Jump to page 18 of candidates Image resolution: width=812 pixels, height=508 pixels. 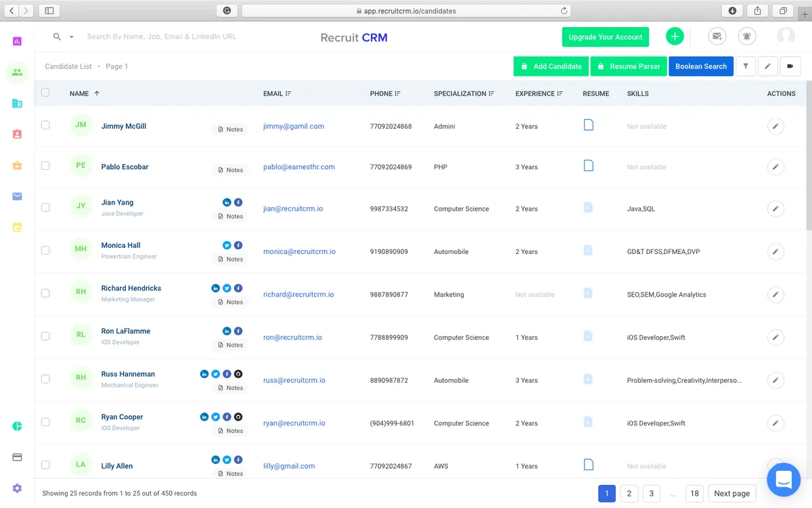point(694,494)
